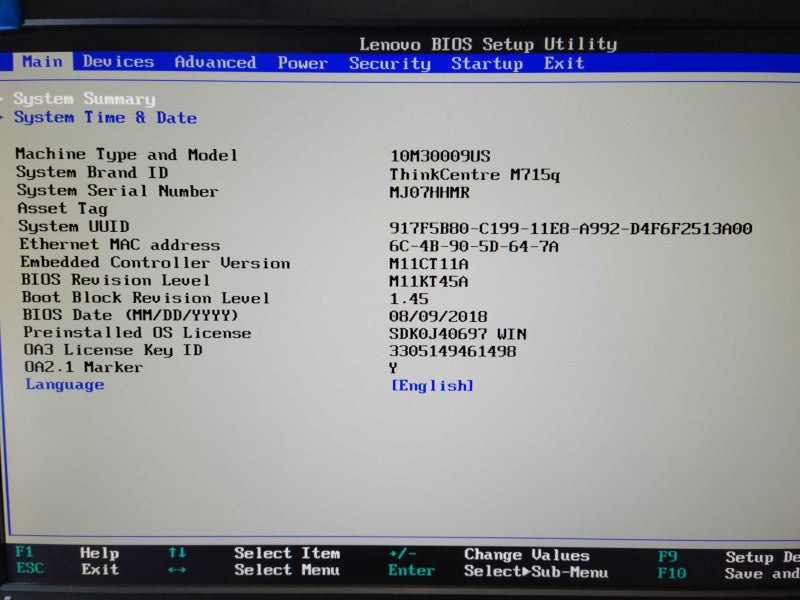Viewport: 800px width, 600px height.
Task: Open the Security tab
Action: click(x=390, y=63)
